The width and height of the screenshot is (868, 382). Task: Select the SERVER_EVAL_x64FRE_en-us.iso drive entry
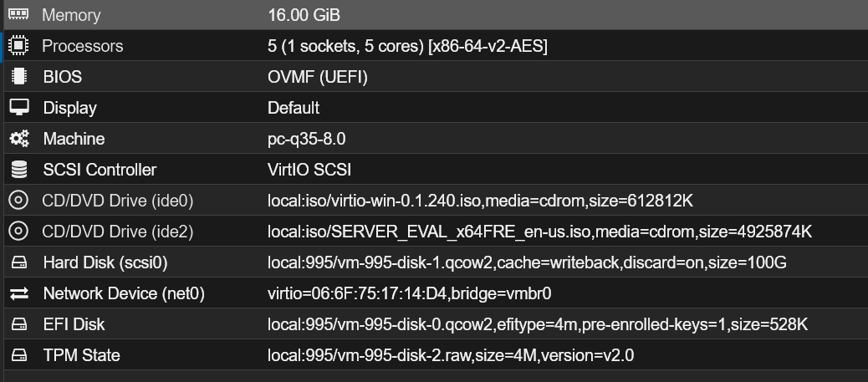pos(539,232)
